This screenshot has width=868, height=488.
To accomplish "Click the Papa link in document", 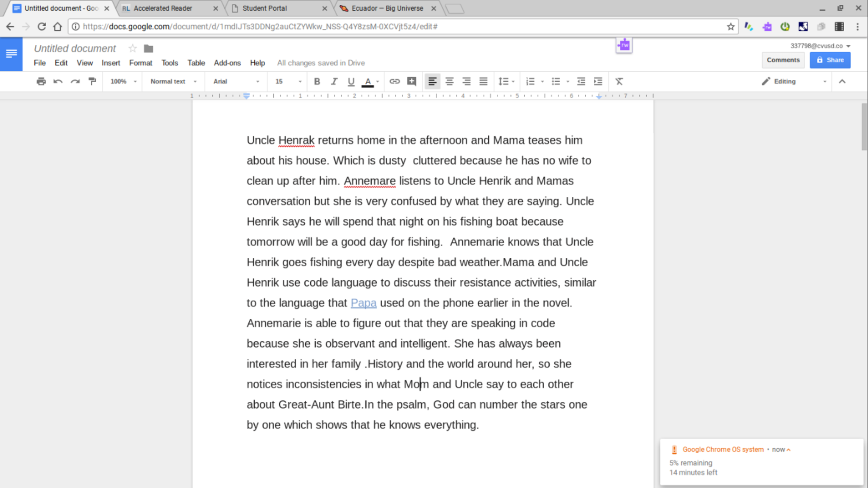I will tap(363, 303).
